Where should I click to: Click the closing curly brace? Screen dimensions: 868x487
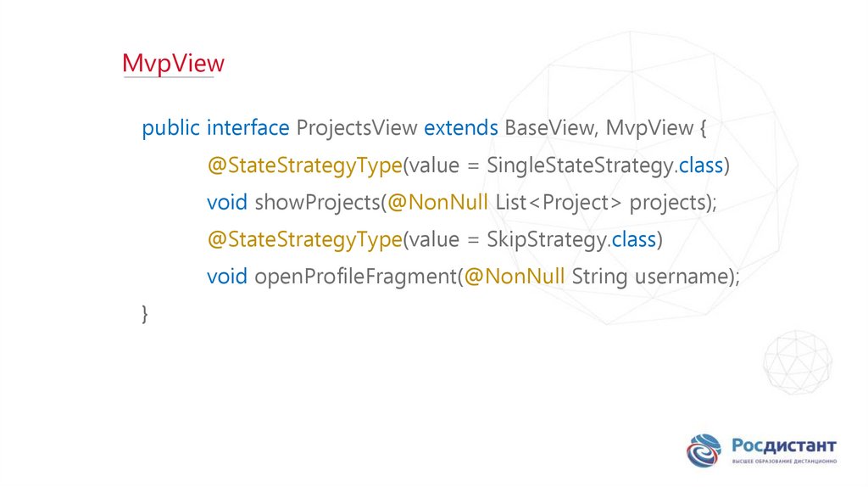145,313
